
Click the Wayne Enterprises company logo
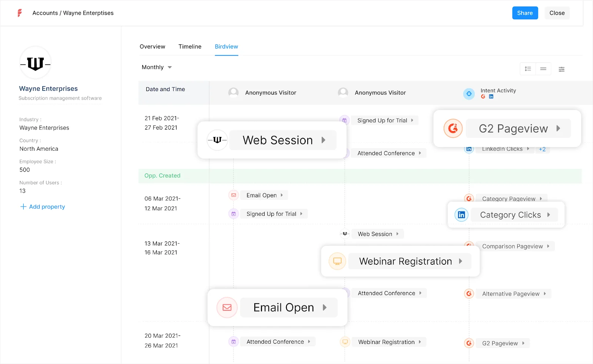point(35,63)
